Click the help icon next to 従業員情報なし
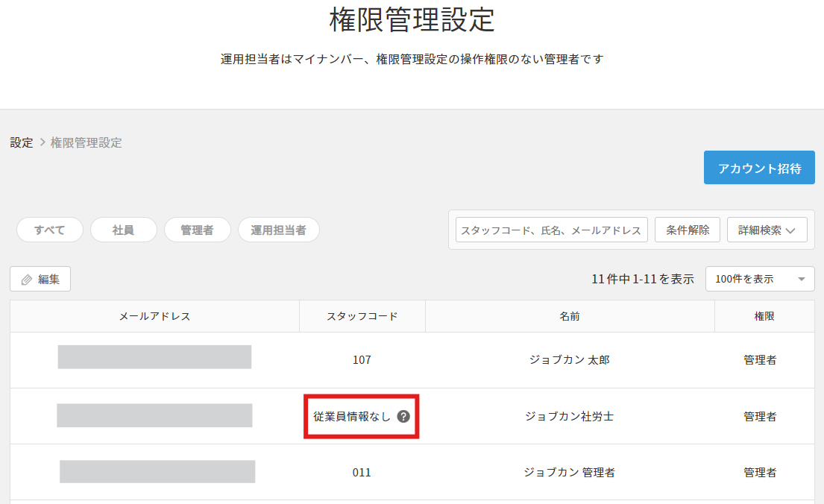 [403, 416]
